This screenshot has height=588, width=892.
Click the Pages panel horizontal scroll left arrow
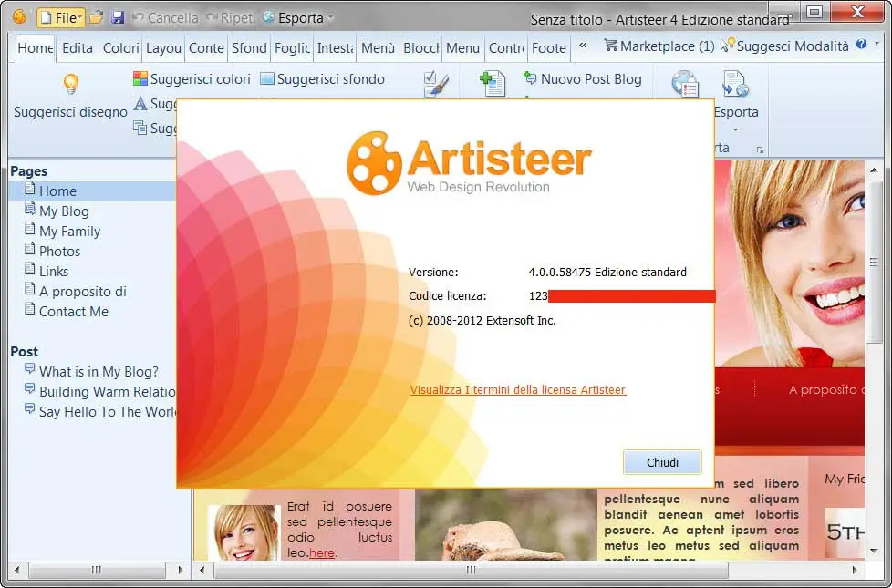tap(17, 569)
